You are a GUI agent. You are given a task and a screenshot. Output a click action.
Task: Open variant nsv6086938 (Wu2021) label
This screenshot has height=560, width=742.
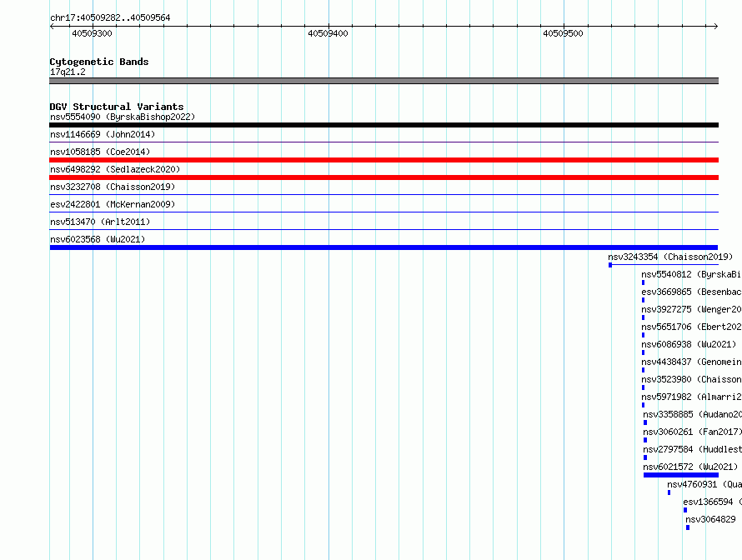point(689,344)
